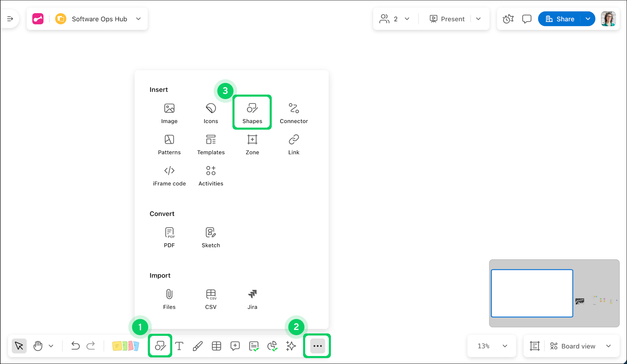Click the minimap viewport thumbnail

532,293
